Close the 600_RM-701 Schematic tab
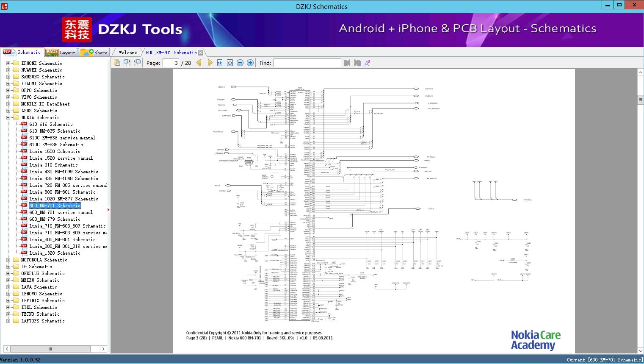Viewport: 644px width, 364px height. 201,53
